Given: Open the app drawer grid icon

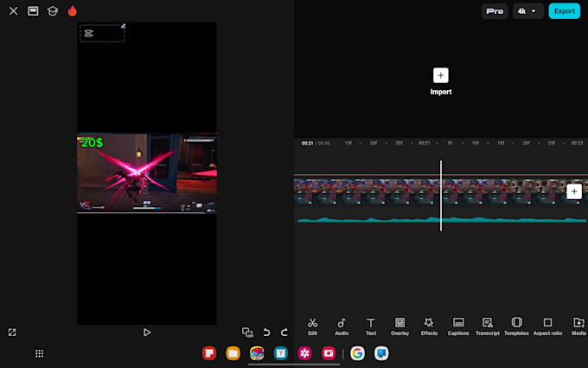Looking at the screenshot, I should pyautogui.click(x=40, y=353).
